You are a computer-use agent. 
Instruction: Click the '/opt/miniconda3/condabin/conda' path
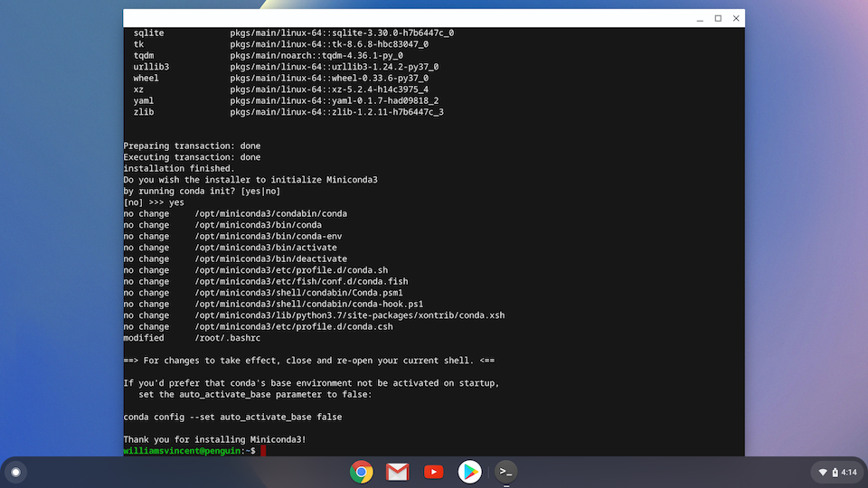click(270, 213)
